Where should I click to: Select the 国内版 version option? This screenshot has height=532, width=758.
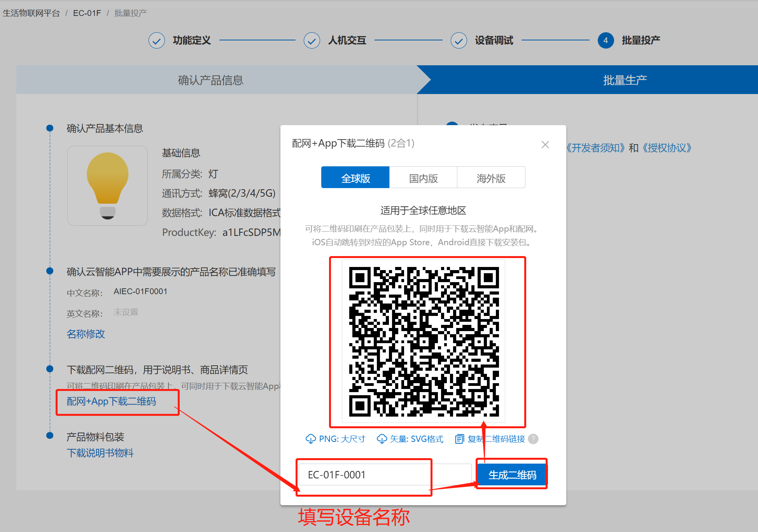pos(423,177)
